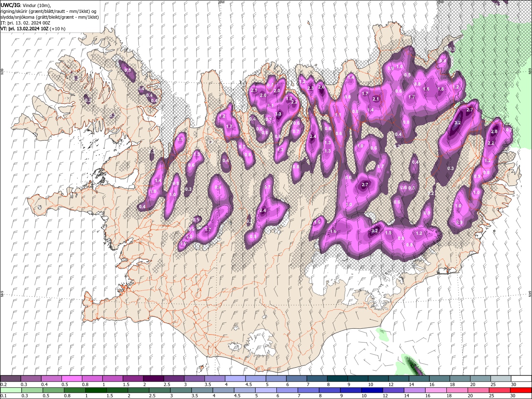
Task: Click the '0.2' label on the snow scale
Action: coord(4,384)
